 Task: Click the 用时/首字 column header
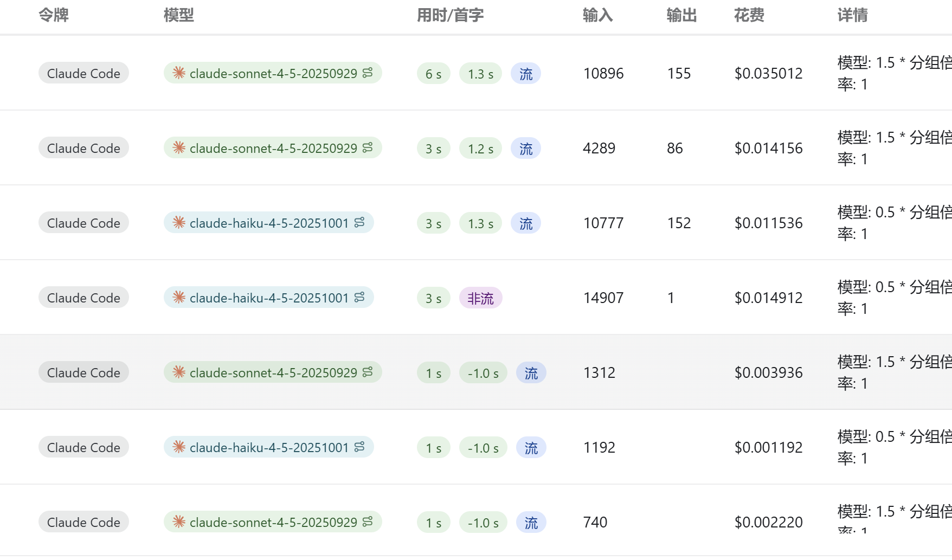(x=450, y=15)
